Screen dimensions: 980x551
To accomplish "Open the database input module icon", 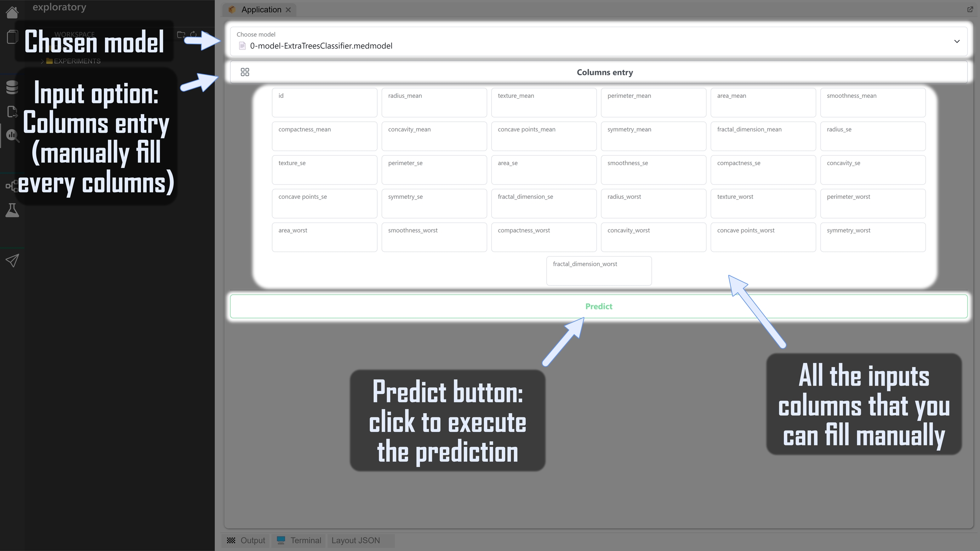I will point(12,87).
